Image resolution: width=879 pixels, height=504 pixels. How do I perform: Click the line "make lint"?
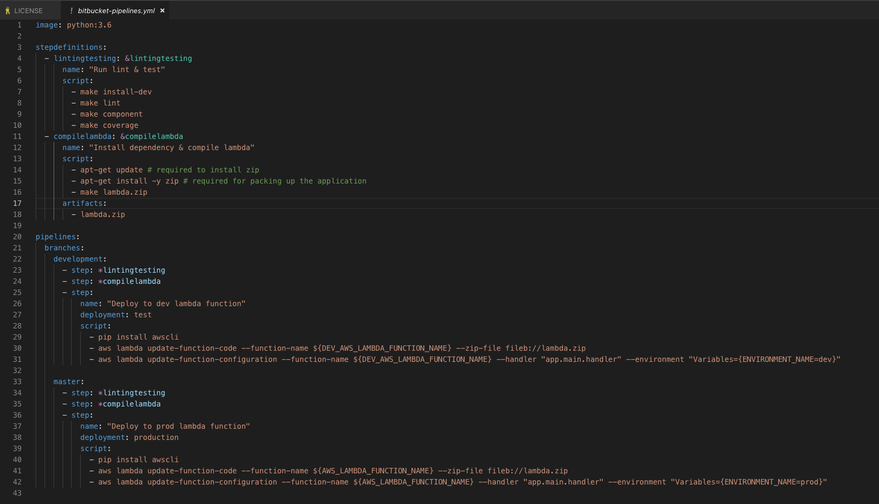(100, 103)
